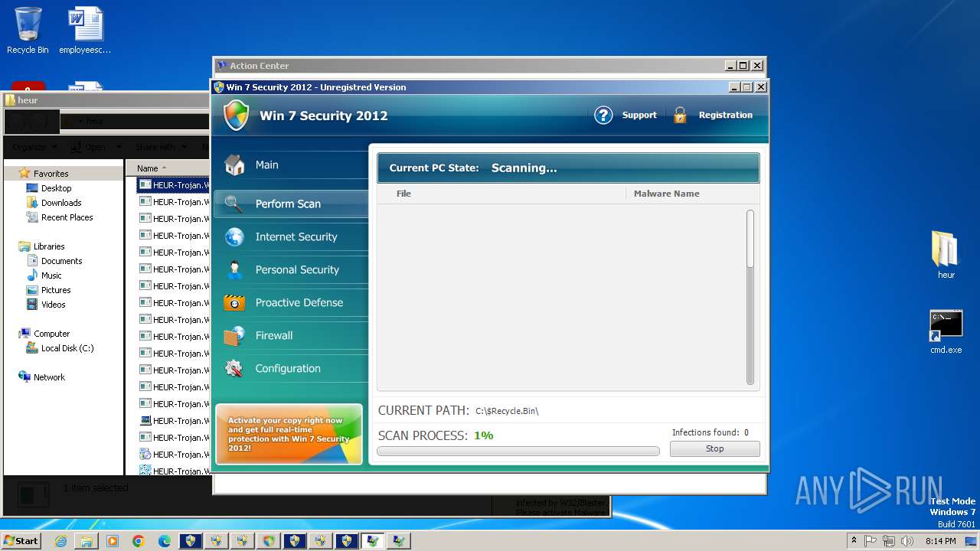Click the Personal Security person icon
Image resolution: width=980 pixels, height=551 pixels.
[x=234, y=269]
